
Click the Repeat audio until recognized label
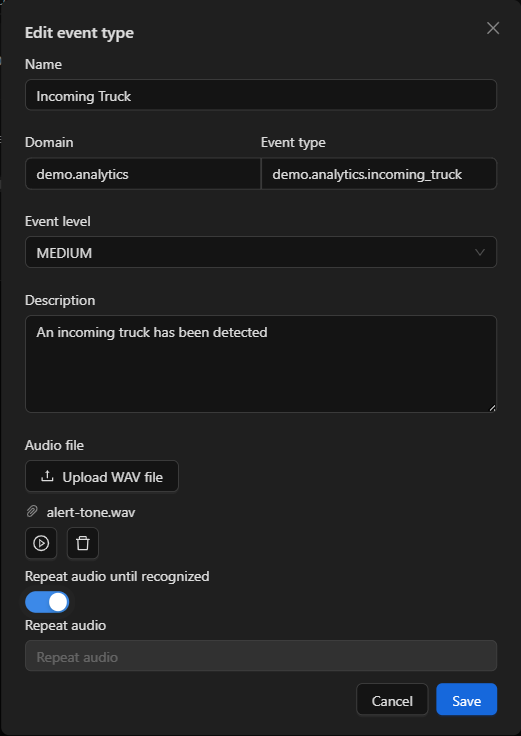point(117,576)
